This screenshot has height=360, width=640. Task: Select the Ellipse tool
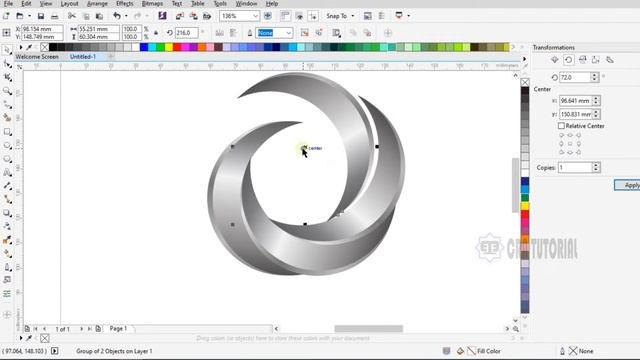pos(7,145)
